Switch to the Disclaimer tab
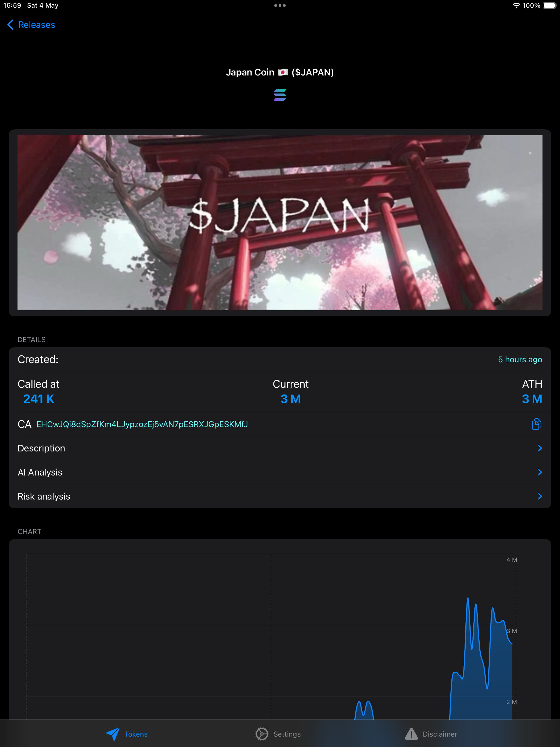This screenshot has width=560, height=747. [431, 734]
